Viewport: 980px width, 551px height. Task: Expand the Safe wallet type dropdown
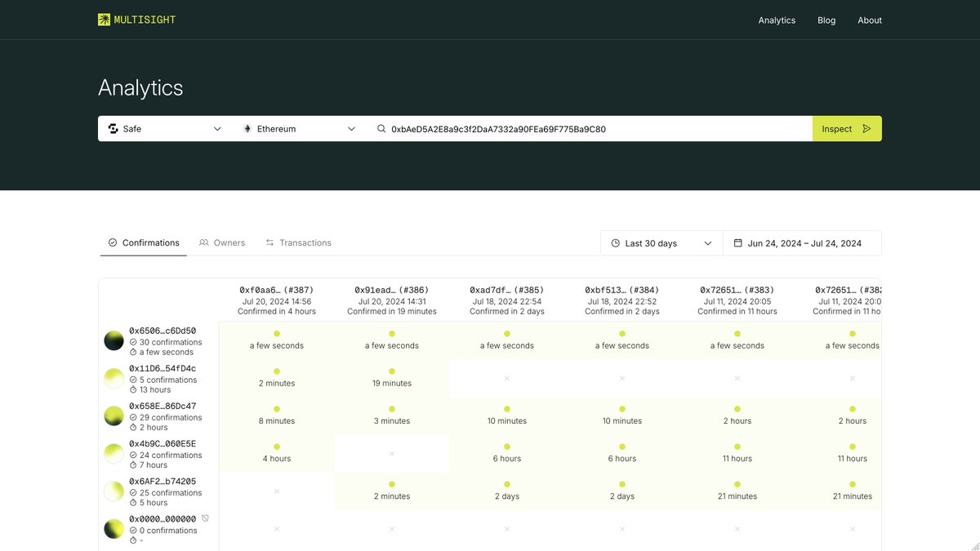click(x=165, y=129)
